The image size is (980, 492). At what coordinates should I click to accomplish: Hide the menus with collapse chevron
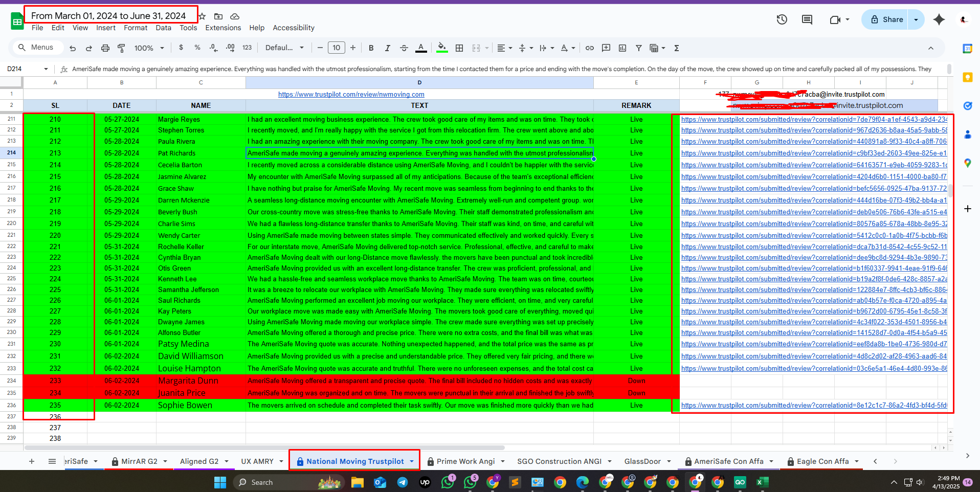[931, 48]
